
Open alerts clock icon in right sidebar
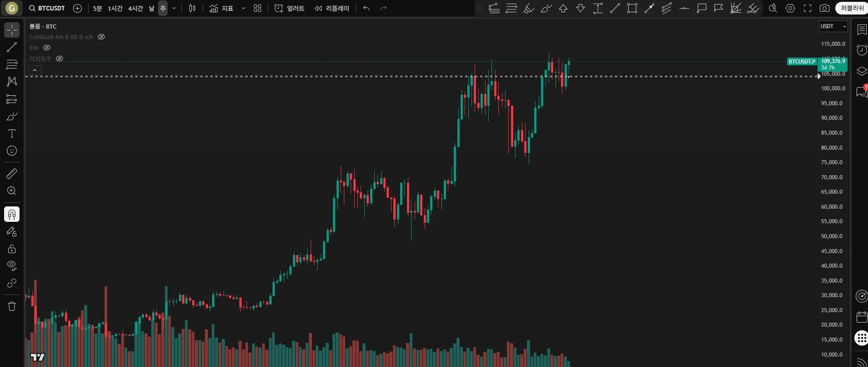click(x=862, y=50)
